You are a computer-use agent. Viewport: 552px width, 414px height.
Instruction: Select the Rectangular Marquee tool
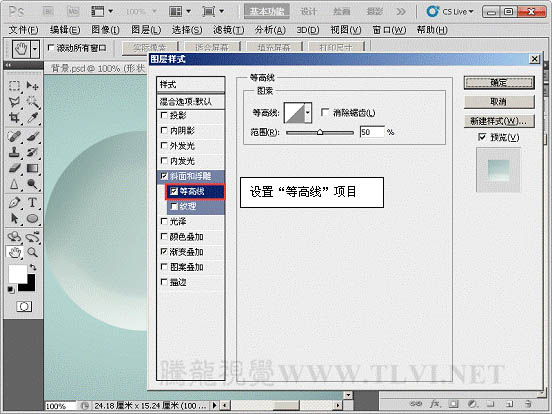click(14, 86)
